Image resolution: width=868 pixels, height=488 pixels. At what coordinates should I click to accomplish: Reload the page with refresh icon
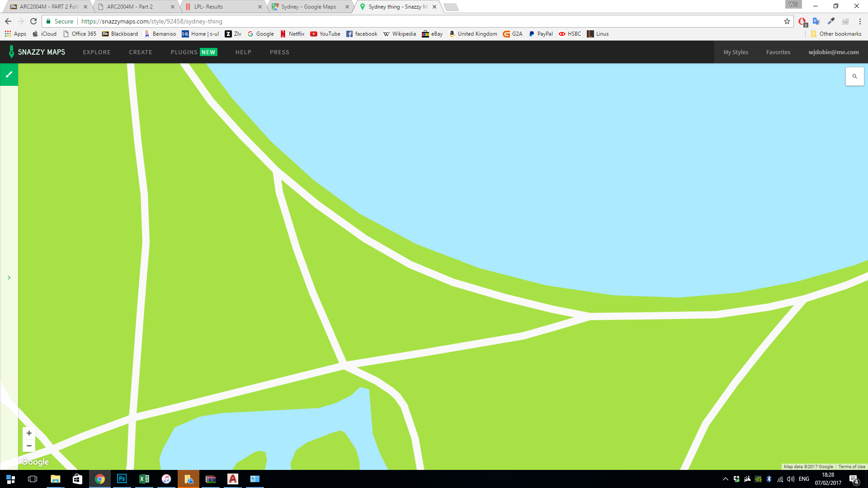(33, 21)
